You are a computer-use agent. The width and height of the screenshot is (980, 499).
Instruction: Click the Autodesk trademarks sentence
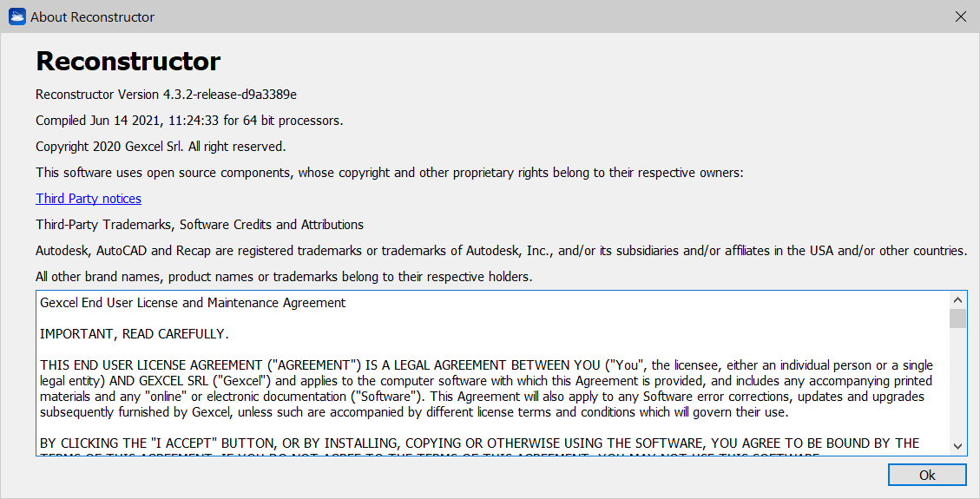(x=501, y=251)
